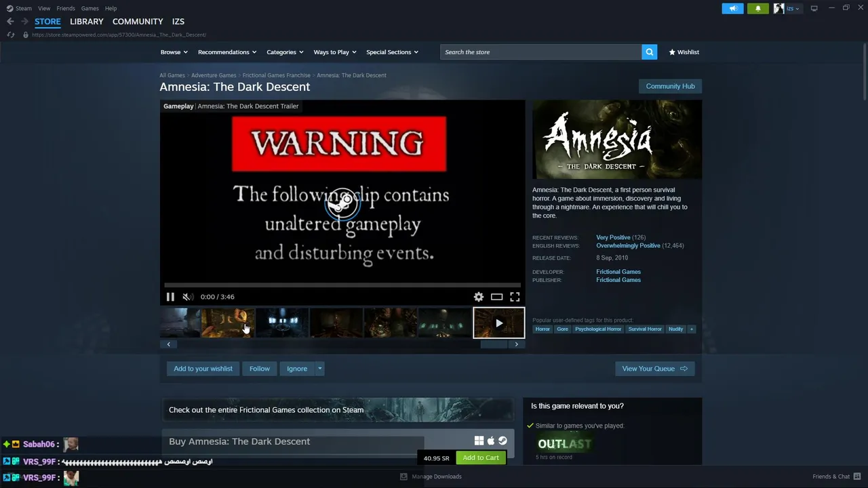868x488 pixels.
Task: Unmute the trailer's sound
Action: [187, 297]
